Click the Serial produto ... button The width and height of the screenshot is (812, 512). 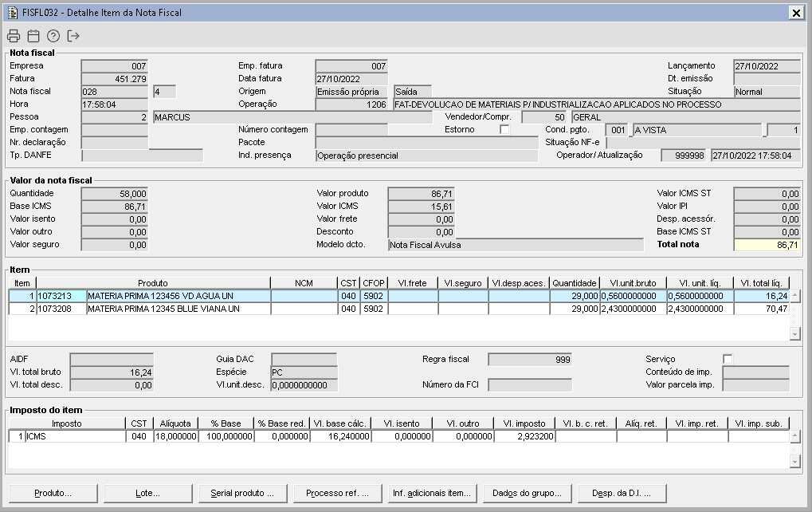[x=242, y=494]
